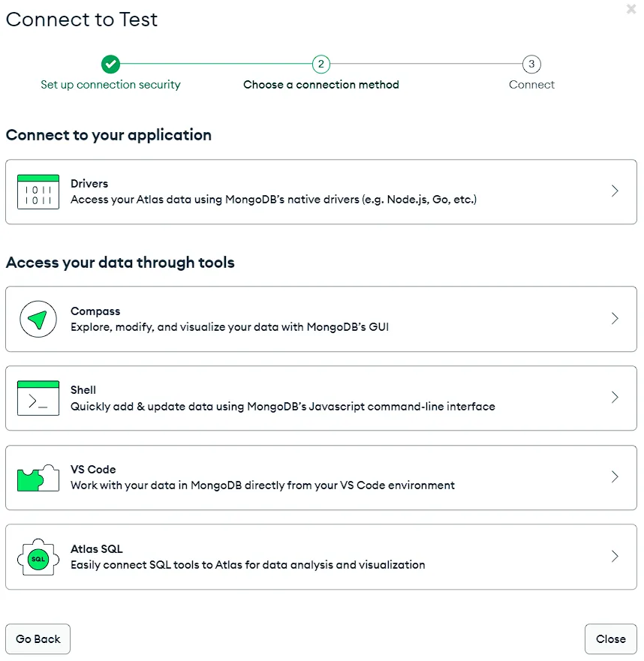Click the step 3 circle indicator
This screenshot has width=644, height=661.
(531, 64)
